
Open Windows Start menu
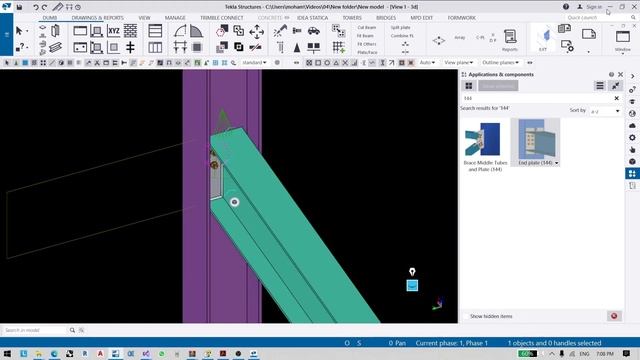coord(7,353)
